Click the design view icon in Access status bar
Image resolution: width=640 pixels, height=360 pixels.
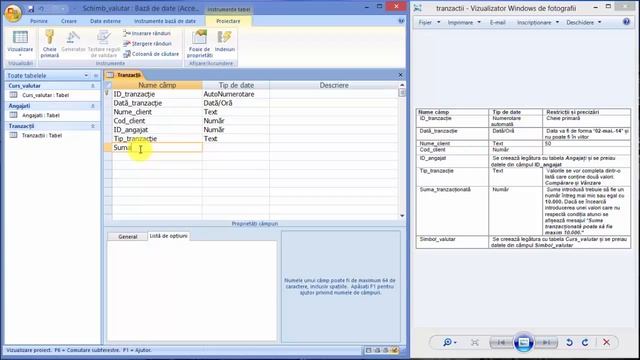[x=395, y=350]
